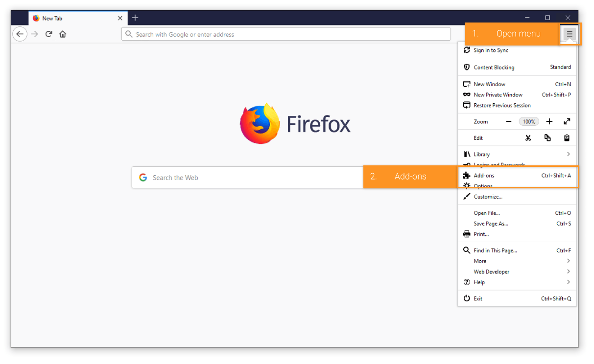594x364 pixels.
Task: Reload the page with refresh icon
Action: tap(48, 34)
